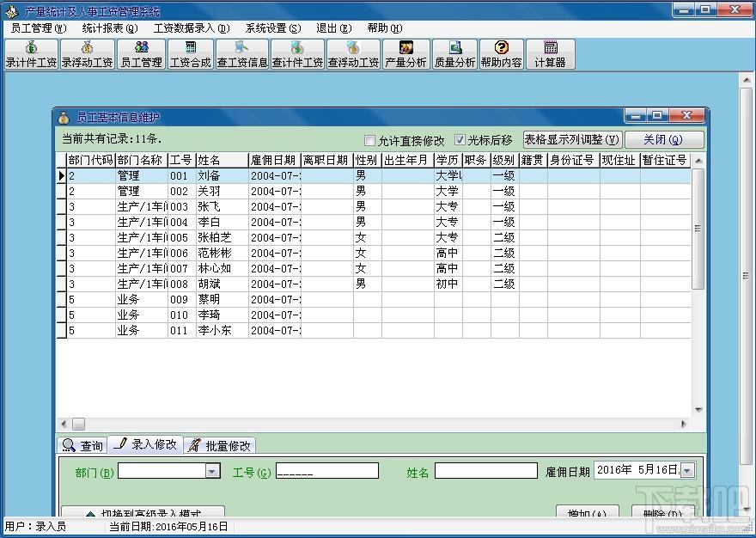Open 查浮动工资 toolbar button
Image resolution: width=756 pixels, height=538 pixels.
coord(353,54)
